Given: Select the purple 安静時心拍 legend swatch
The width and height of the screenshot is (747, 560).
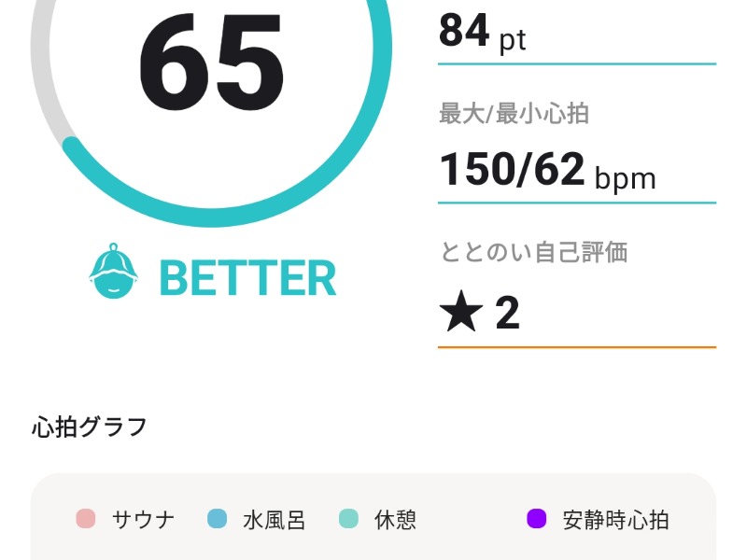Looking at the screenshot, I should pos(536,519).
